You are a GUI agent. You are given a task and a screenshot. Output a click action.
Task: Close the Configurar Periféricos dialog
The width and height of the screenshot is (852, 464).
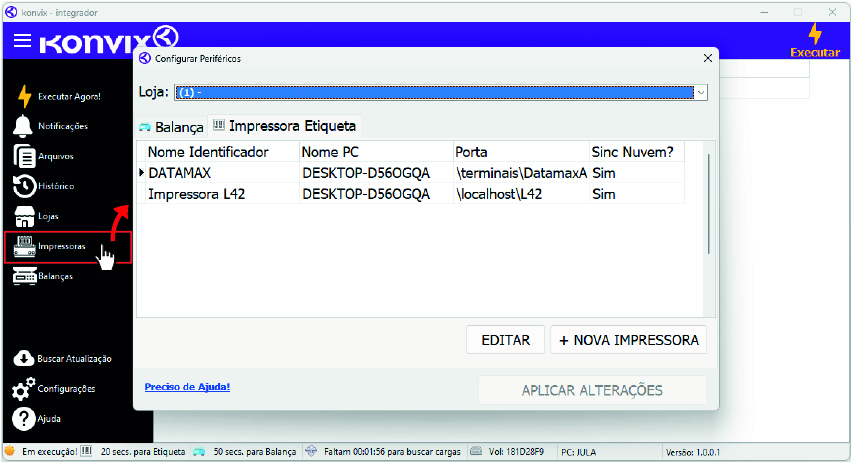pyautogui.click(x=707, y=58)
